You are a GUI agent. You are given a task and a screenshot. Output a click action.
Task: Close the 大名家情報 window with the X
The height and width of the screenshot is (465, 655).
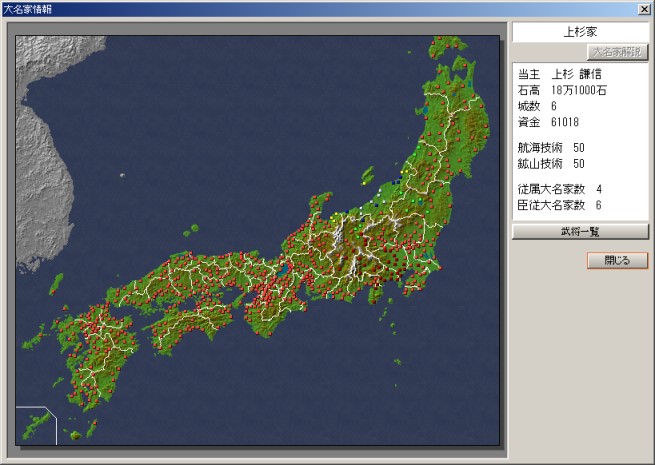[644, 9]
